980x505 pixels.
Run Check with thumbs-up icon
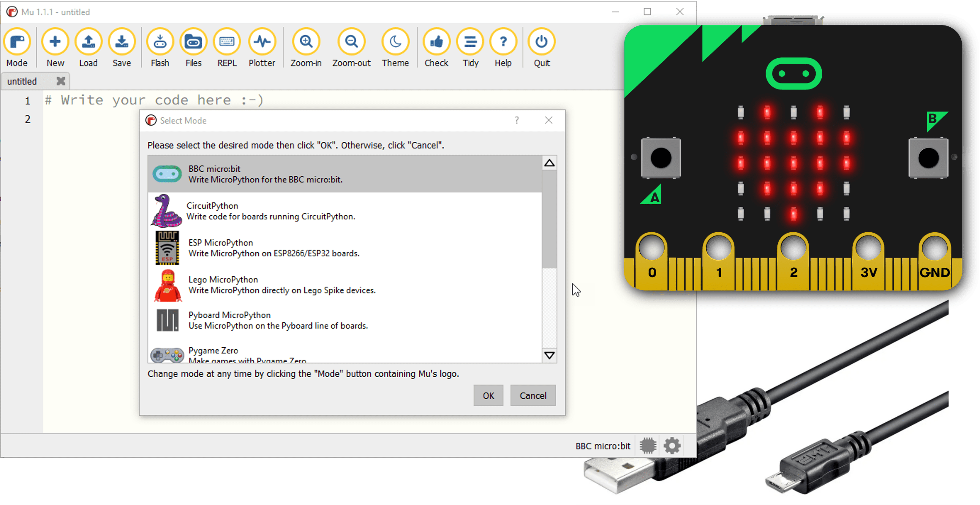coord(436,42)
